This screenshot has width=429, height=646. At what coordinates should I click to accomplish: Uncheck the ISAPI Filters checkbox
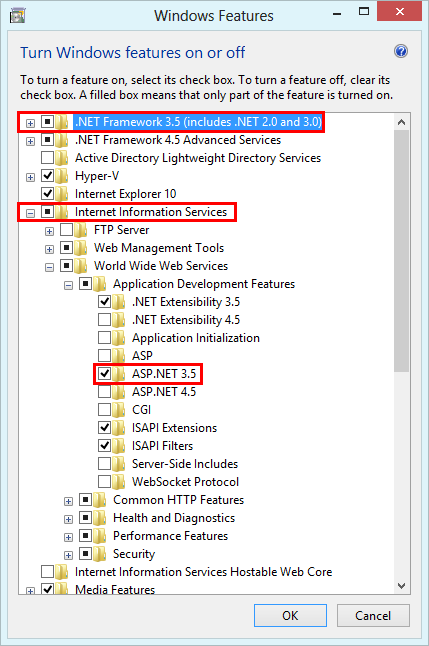(x=105, y=445)
